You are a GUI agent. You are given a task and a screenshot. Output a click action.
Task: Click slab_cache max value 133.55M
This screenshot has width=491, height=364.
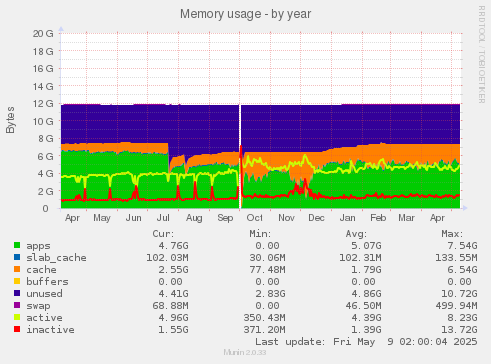point(456,258)
